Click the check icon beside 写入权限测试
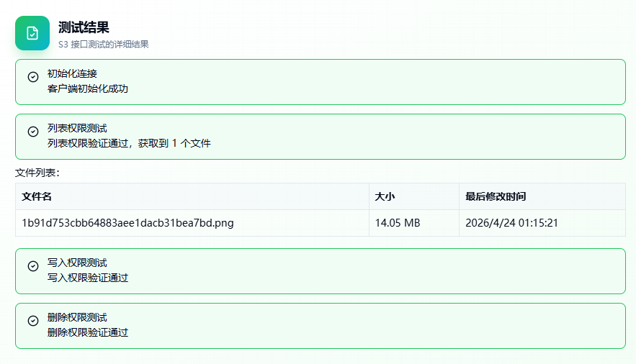 pyautogui.click(x=33, y=266)
